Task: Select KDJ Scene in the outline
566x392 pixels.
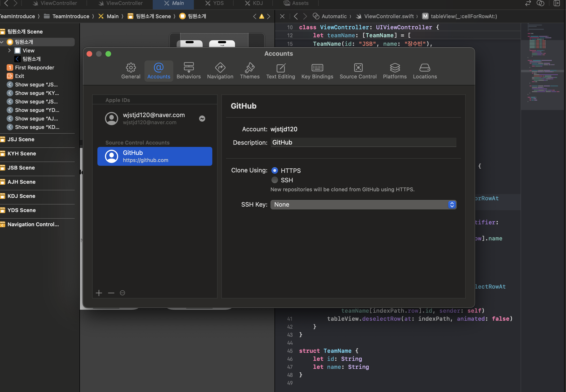Action: [x=18, y=196]
